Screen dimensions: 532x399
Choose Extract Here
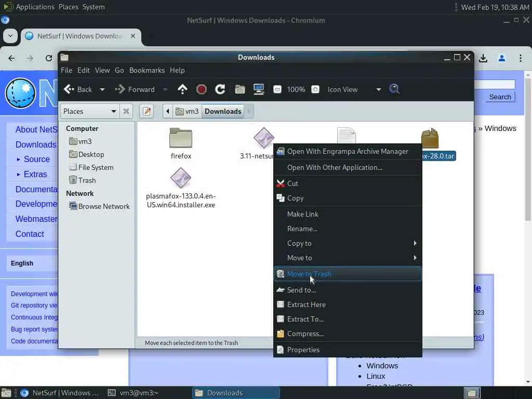coord(348,304)
